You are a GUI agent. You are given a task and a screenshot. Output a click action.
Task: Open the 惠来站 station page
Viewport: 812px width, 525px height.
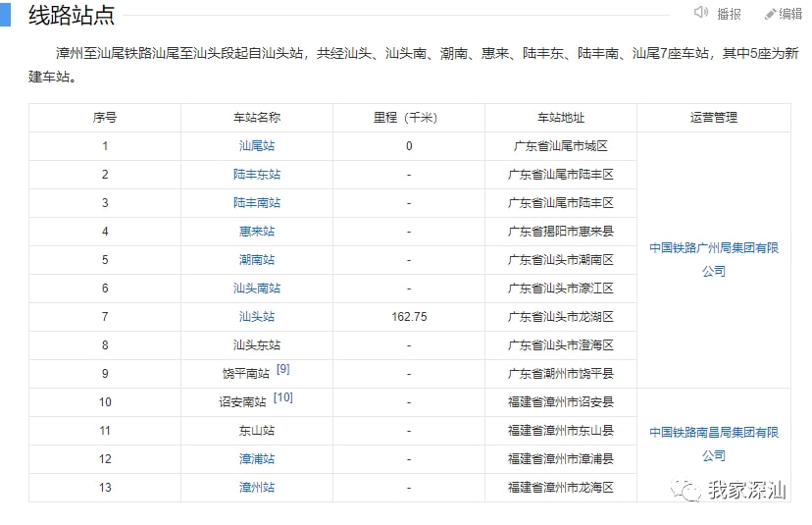[257, 232]
